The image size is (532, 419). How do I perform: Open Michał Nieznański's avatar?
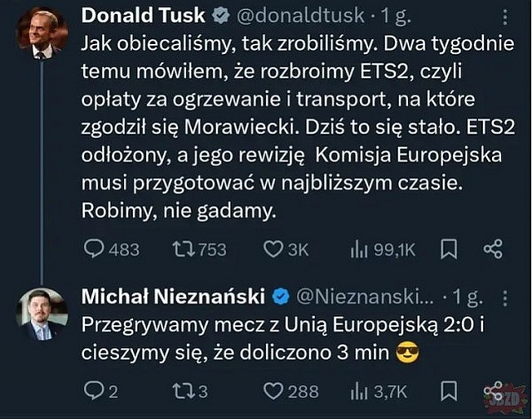point(42,314)
